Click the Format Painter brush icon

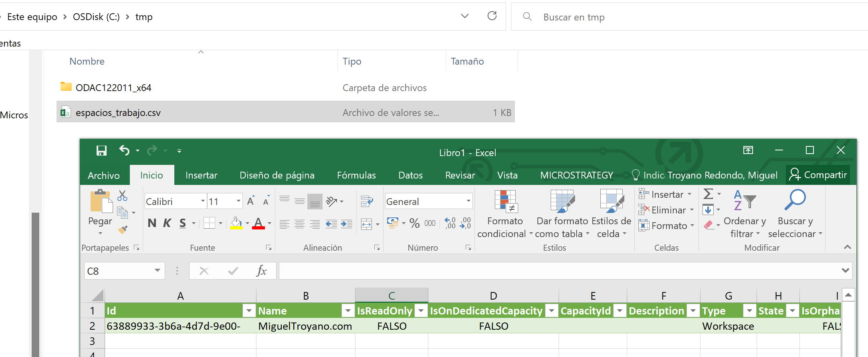[x=123, y=229]
